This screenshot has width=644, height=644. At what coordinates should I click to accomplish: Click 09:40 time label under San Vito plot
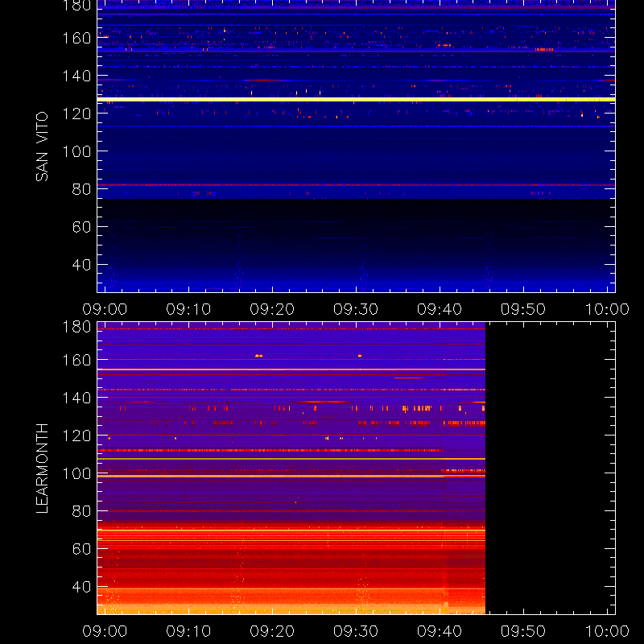tap(440, 309)
